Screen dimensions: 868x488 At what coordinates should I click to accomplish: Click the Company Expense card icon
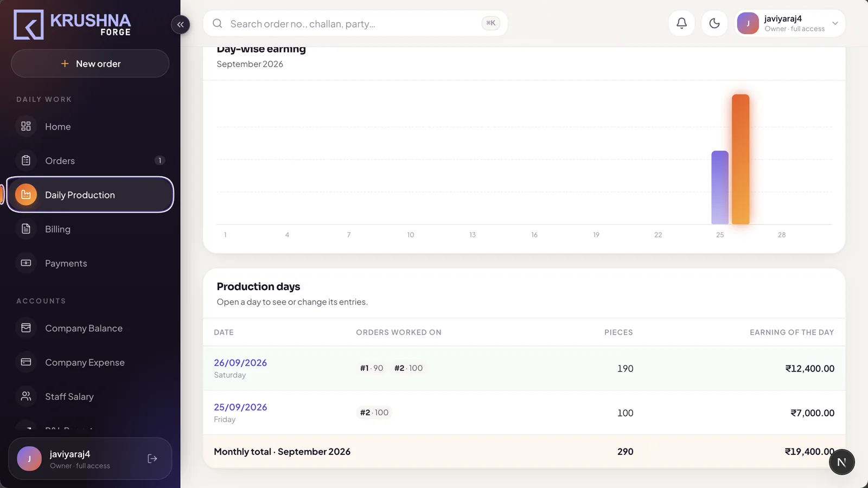point(26,362)
